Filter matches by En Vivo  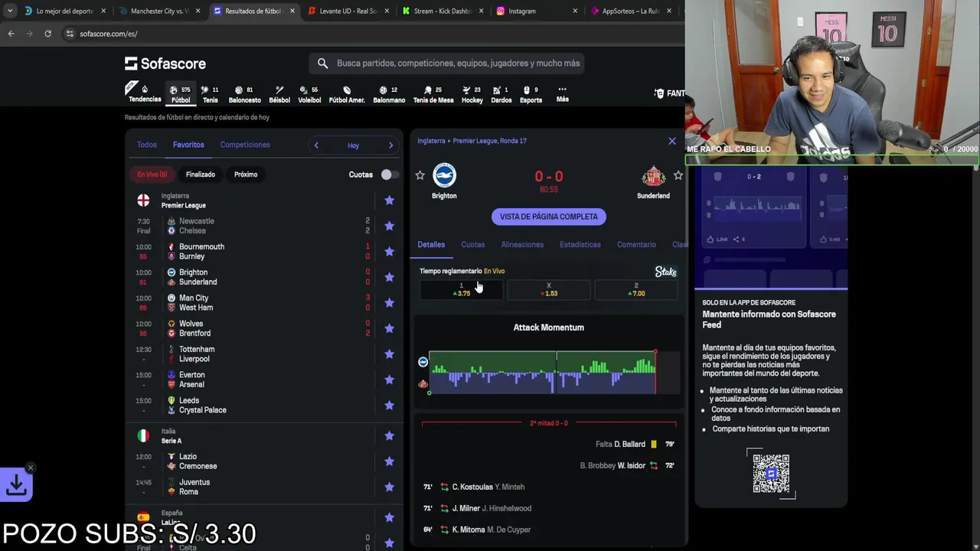152,174
